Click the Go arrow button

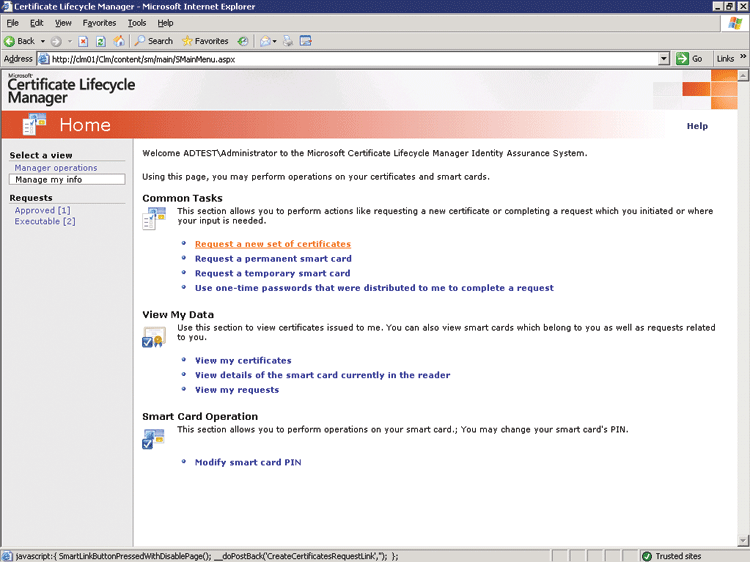(689, 59)
